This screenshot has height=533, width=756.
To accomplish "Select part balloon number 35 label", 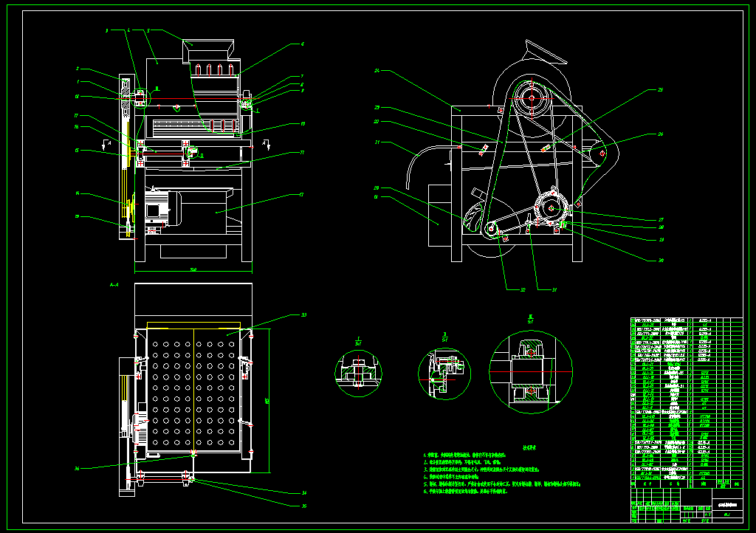I will (303, 506).
